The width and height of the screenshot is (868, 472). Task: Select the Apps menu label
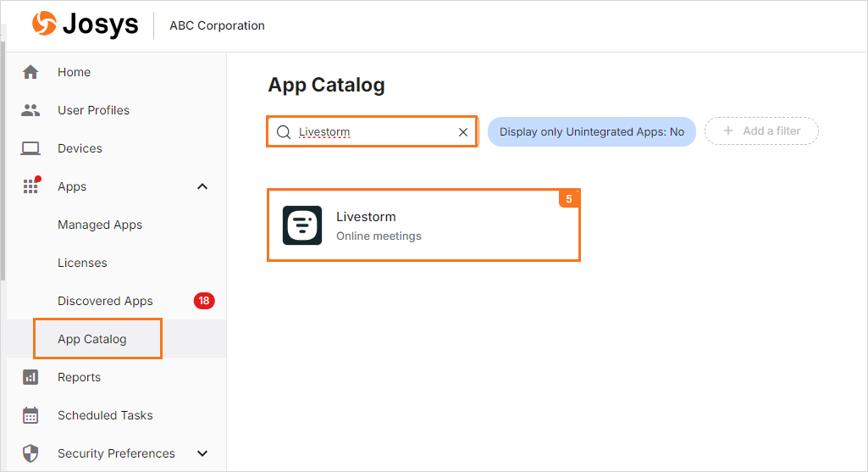coord(72,186)
